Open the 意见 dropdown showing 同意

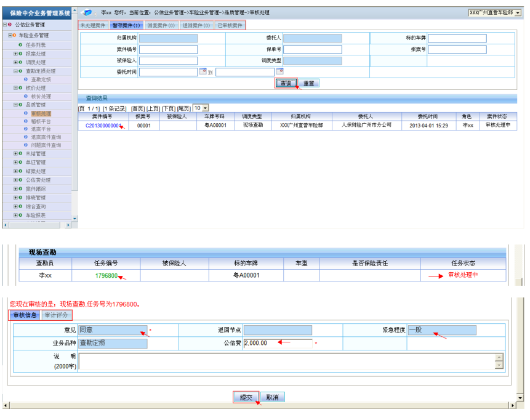(113, 329)
